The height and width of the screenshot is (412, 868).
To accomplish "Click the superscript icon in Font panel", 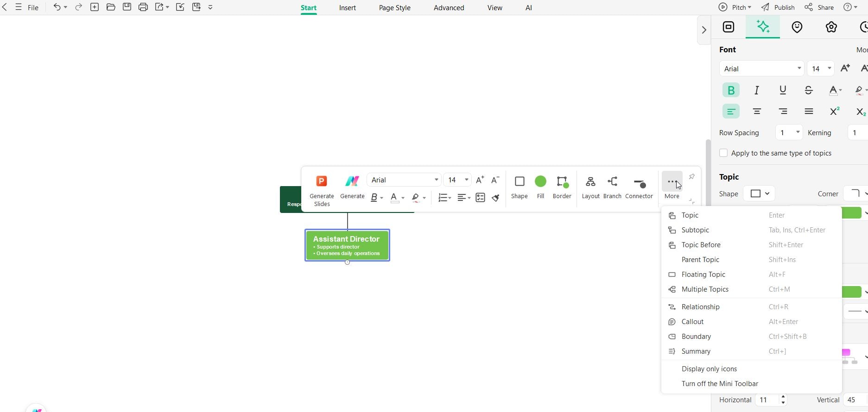I will (835, 111).
